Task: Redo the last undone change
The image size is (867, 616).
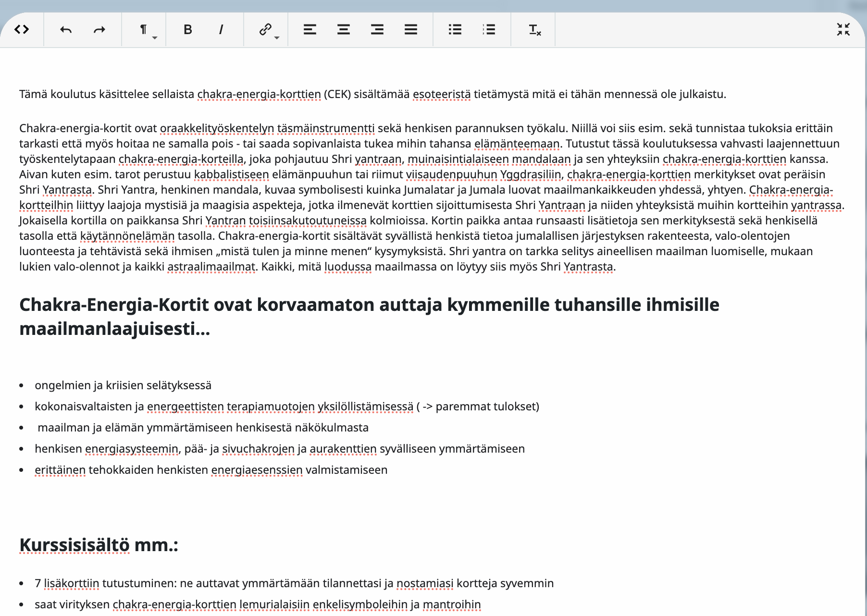Action: [x=99, y=30]
